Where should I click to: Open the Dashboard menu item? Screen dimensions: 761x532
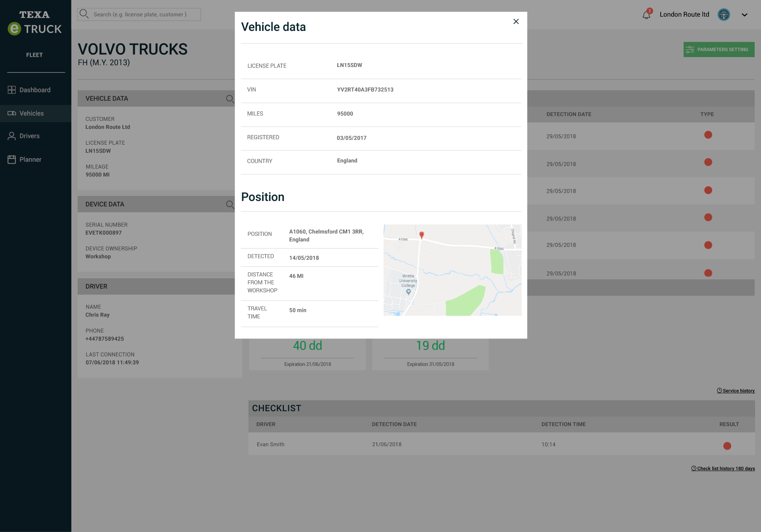(x=35, y=90)
